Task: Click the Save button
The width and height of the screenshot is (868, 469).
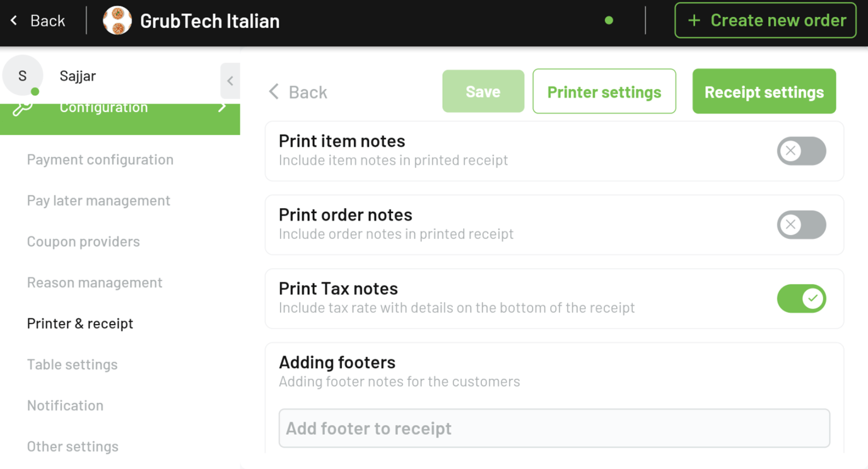Action: (483, 91)
